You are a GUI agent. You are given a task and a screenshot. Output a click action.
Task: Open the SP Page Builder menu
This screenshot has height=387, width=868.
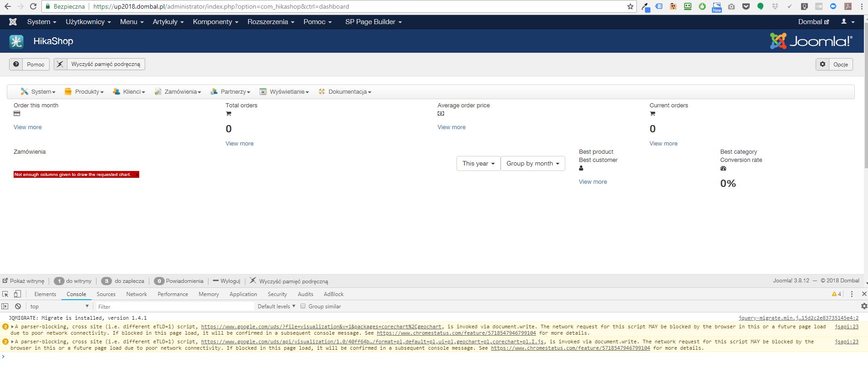click(x=374, y=22)
